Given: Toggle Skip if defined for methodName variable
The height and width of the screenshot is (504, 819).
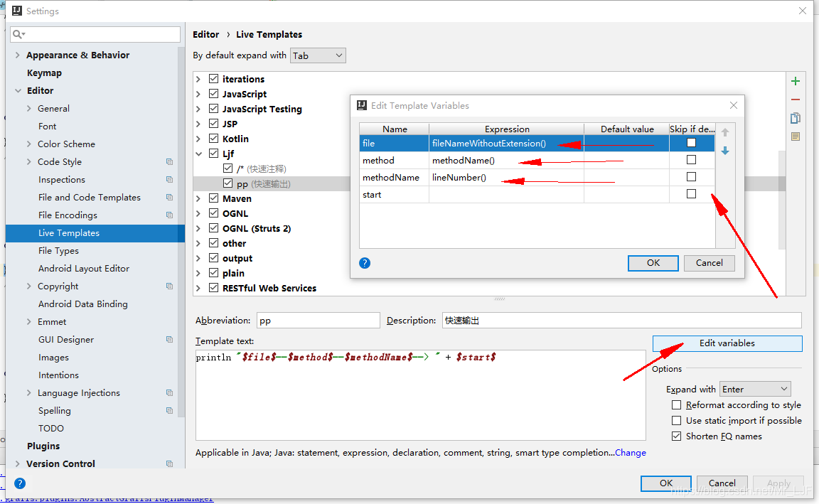Looking at the screenshot, I should point(691,177).
